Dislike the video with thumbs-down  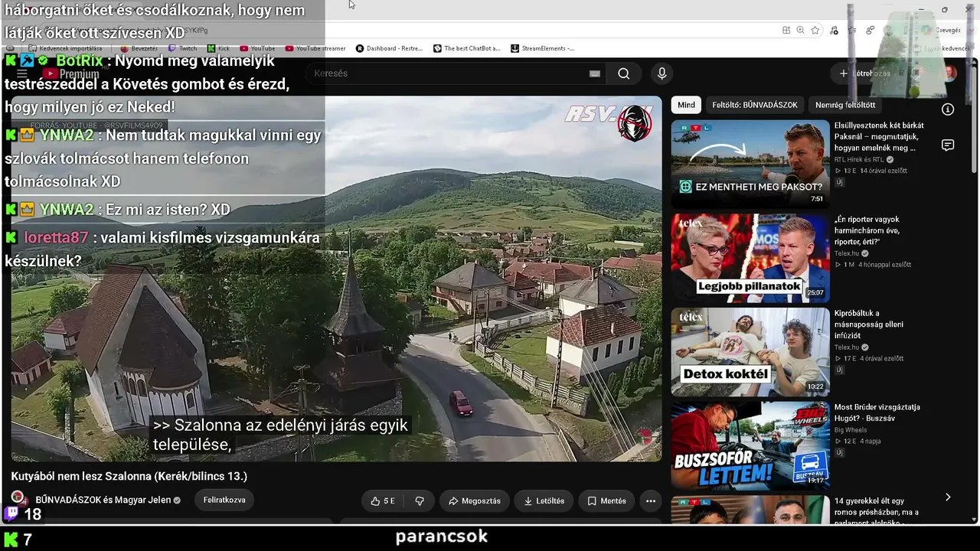pyautogui.click(x=420, y=501)
